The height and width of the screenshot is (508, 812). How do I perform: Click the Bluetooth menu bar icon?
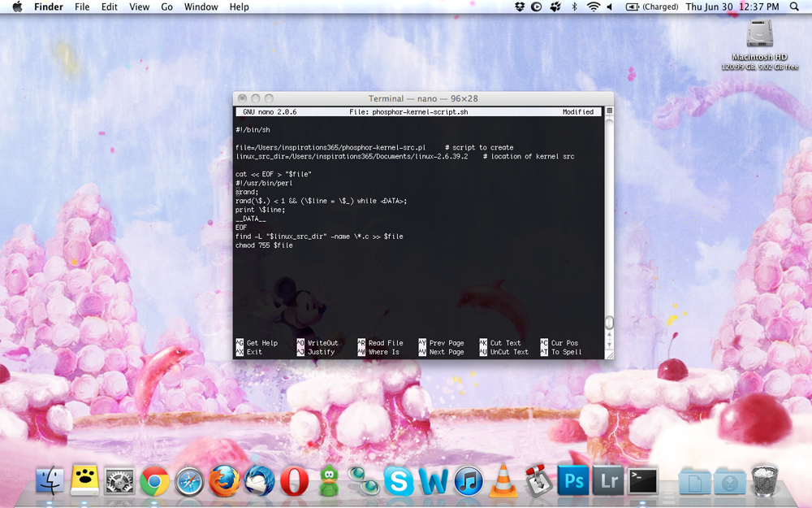[x=574, y=7]
